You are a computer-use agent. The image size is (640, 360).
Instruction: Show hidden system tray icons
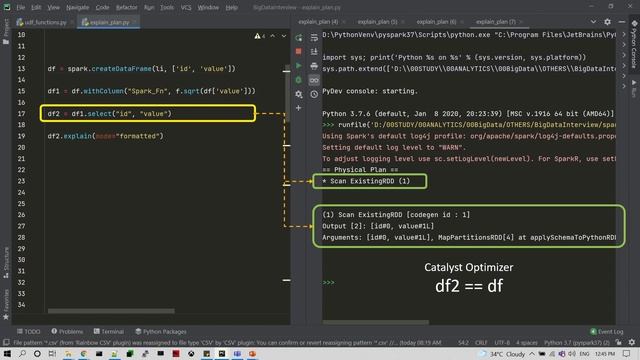(532, 353)
